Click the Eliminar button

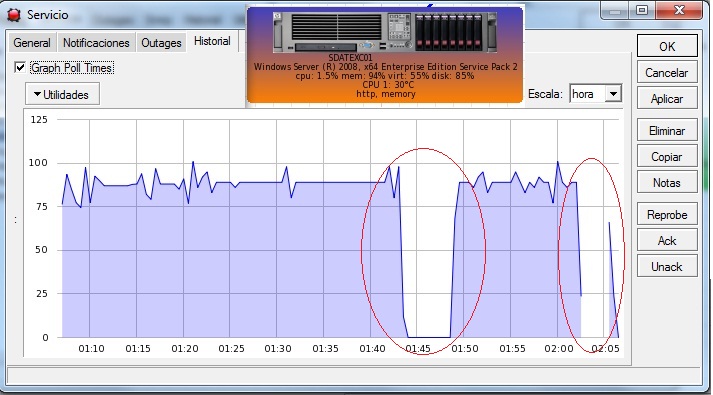(667, 131)
